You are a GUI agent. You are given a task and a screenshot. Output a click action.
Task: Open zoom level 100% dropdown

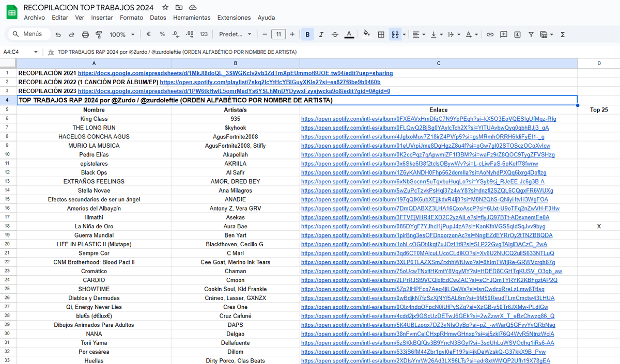click(x=122, y=35)
